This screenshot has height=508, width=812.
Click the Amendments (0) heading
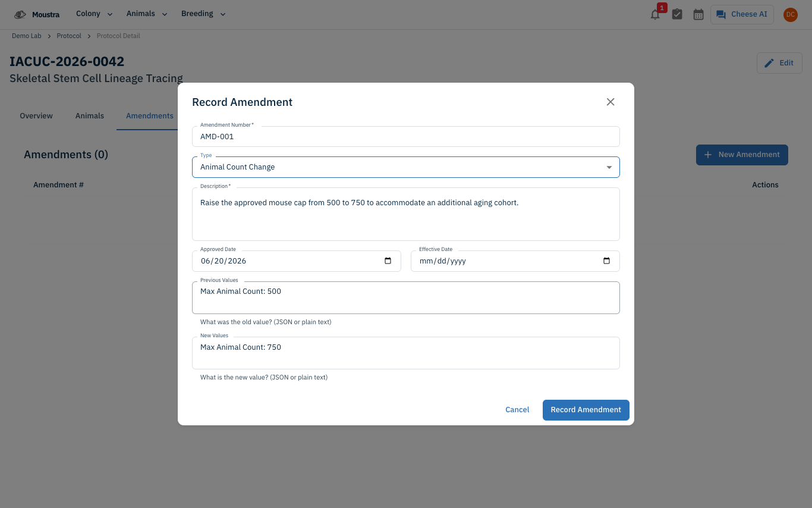(66, 155)
